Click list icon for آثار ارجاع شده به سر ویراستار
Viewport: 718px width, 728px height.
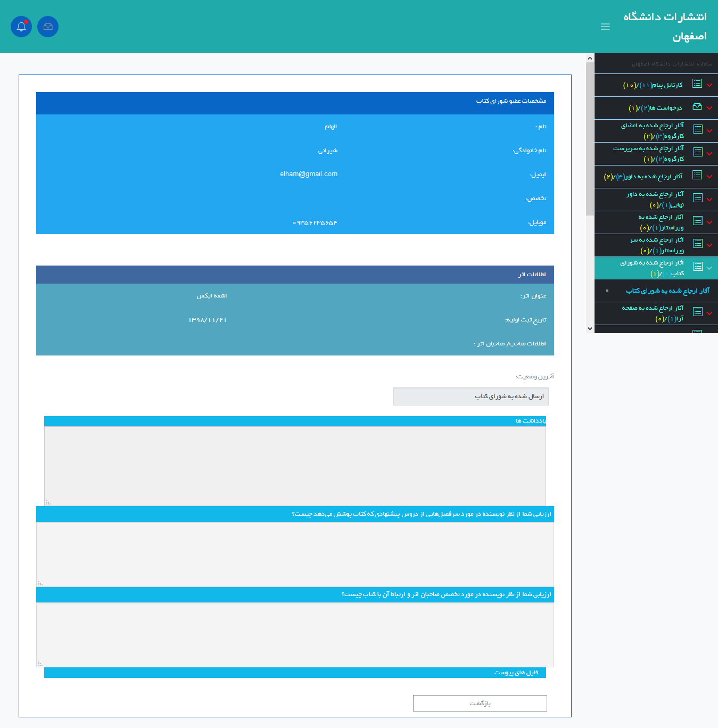tap(697, 244)
